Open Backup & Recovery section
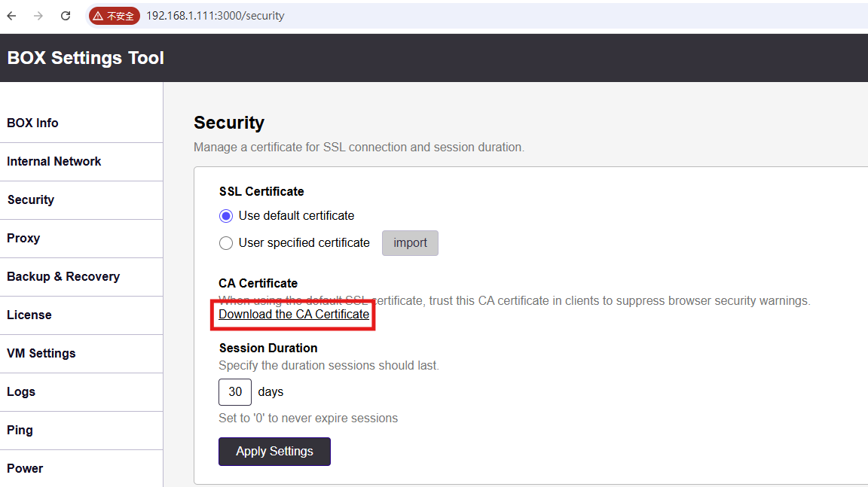868x487 pixels. point(81,277)
